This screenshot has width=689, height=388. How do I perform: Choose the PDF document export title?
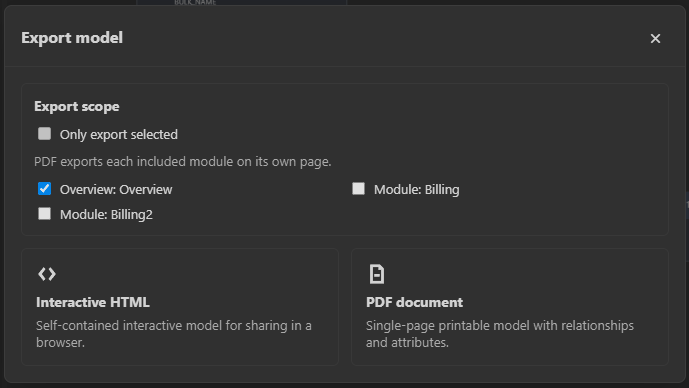coord(414,302)
